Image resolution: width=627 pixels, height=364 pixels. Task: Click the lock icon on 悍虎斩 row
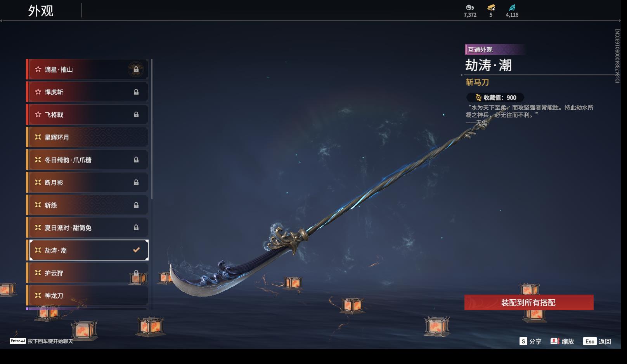[x=136, y=92]
